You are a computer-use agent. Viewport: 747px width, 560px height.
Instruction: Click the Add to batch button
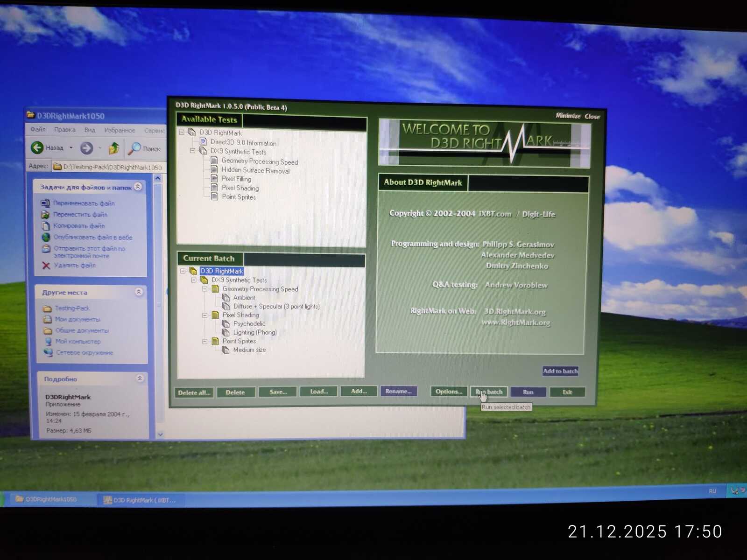point(560,371)
